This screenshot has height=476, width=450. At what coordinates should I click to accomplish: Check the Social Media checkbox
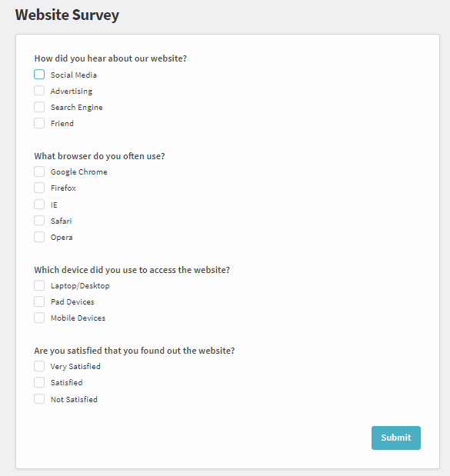coord(39,75)
